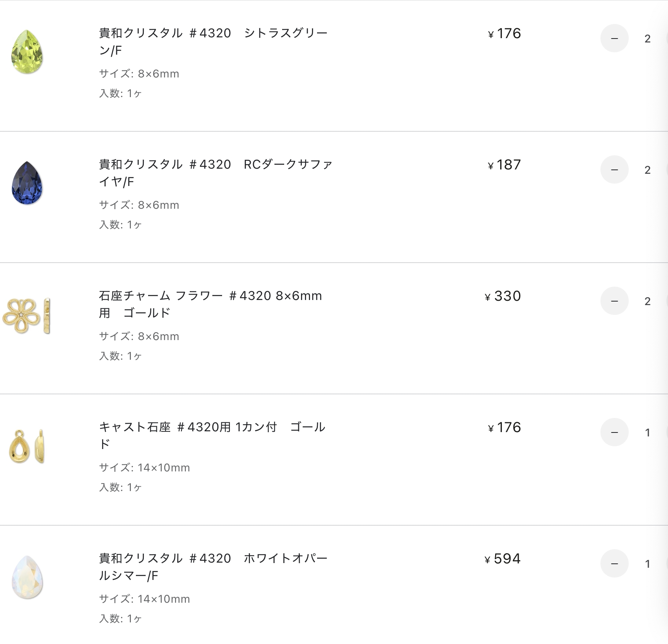Image resolution: width=668 pixels, height=644 pixels.
Task: Decrease quantity of キャスト石座 ゴールド
Action: 614,432
